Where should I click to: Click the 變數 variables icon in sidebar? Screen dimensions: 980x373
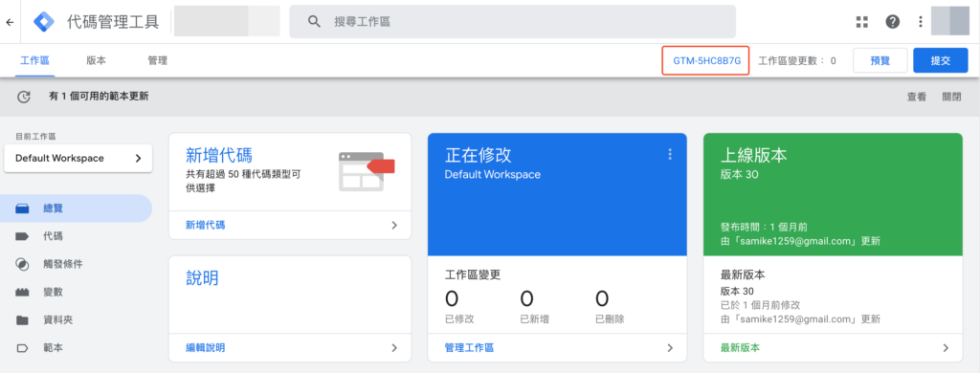(23, 292)
